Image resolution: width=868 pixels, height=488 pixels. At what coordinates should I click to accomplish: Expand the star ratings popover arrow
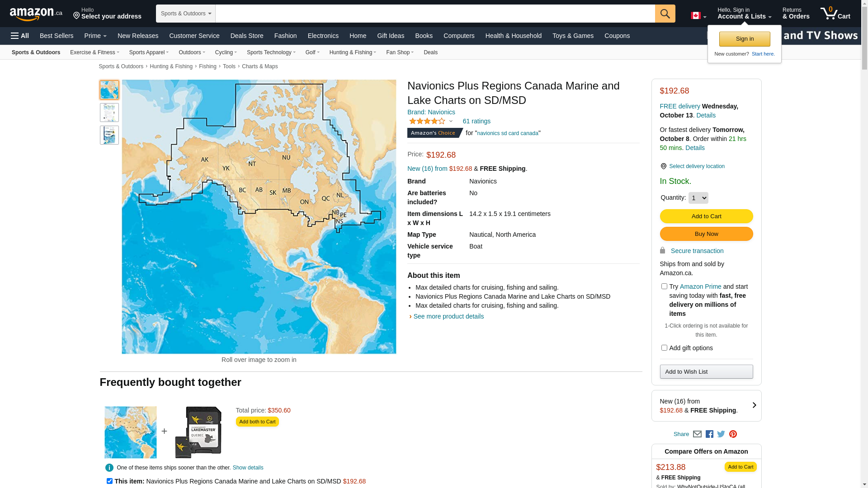451,121
